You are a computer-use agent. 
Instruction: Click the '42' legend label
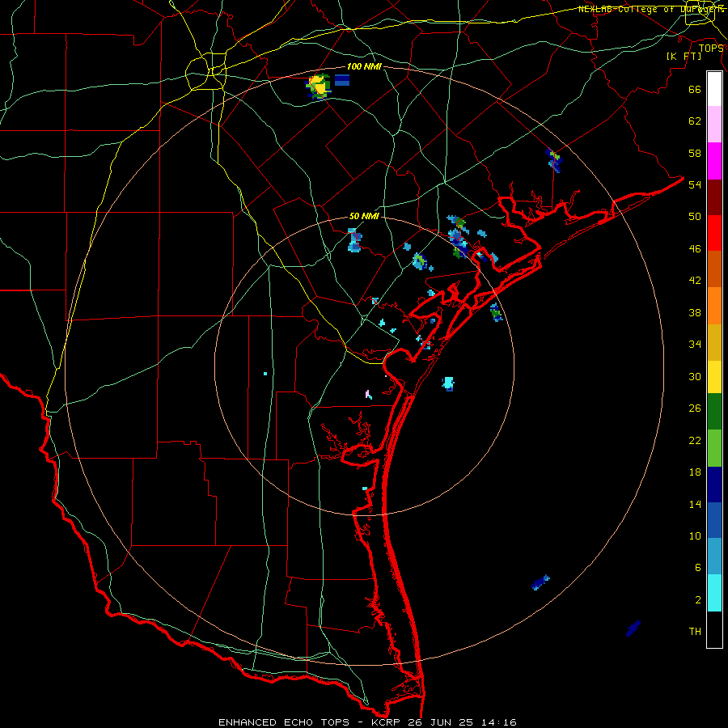click(x=695, y=281)
